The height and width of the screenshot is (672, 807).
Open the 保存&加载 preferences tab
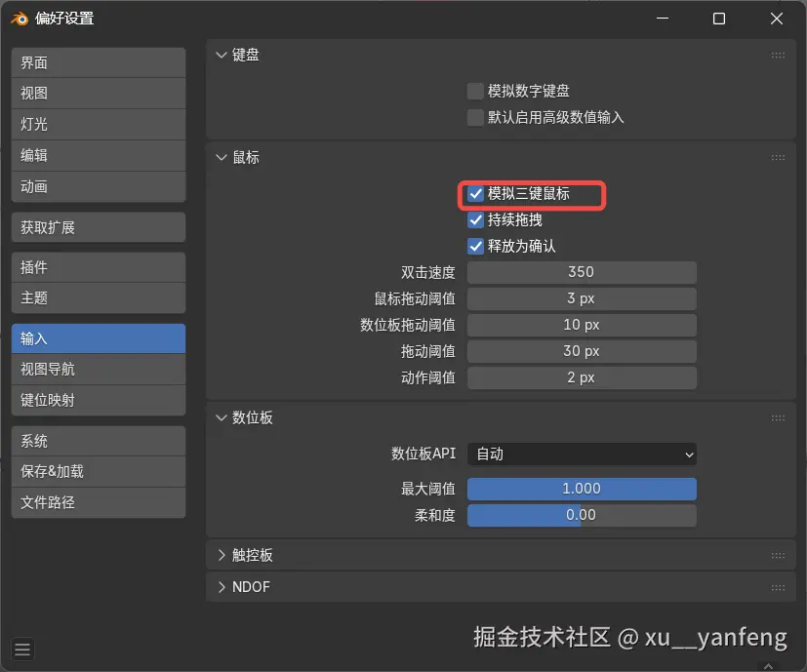click(99, 471)
